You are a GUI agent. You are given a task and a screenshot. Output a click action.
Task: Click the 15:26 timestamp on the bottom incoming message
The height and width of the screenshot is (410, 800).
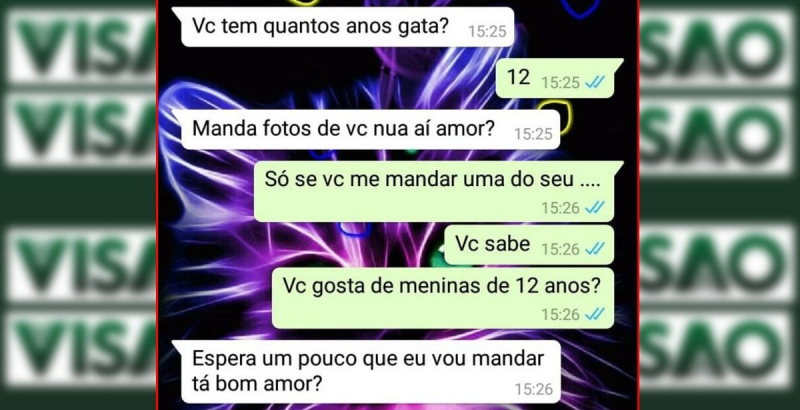(534, 390)
